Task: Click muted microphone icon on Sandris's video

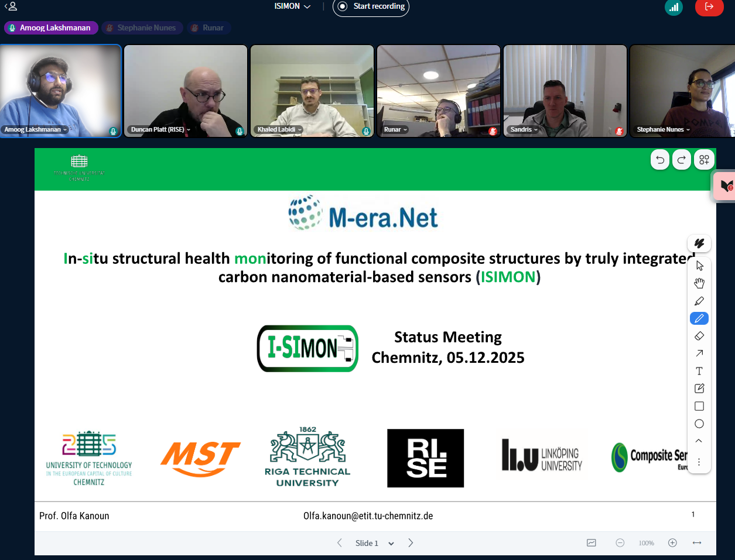Action: pyautogui.click(x=619, y=131)
